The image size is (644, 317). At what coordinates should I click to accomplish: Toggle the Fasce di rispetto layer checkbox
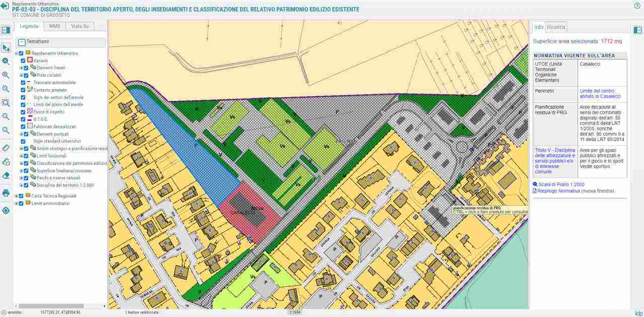click(x=23, y=112)
